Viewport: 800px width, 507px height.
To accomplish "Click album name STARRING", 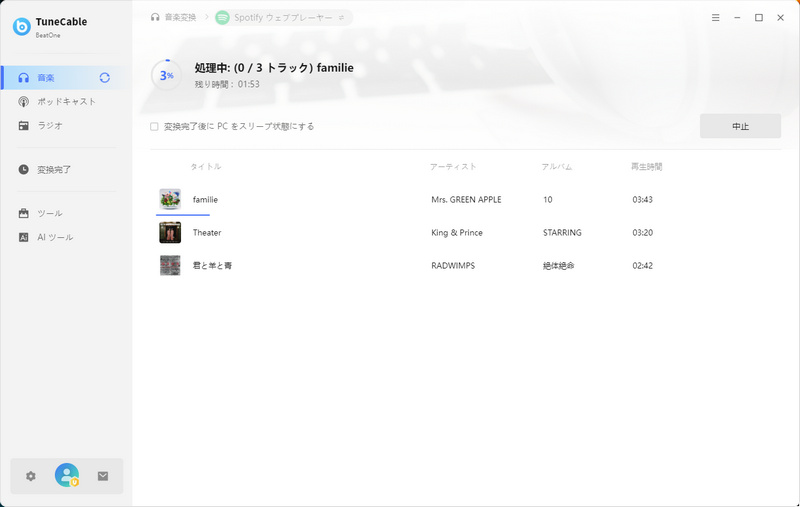I will pyautogui.click(x=562, y=233).
